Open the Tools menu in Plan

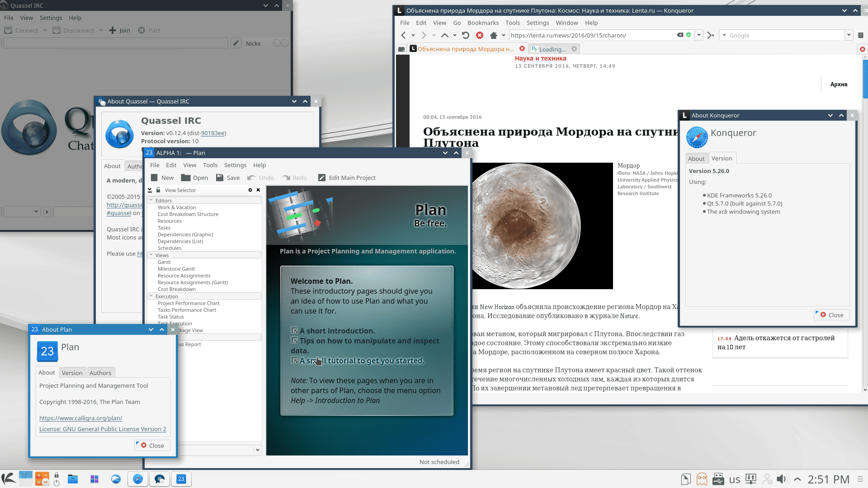click(210, 165)
